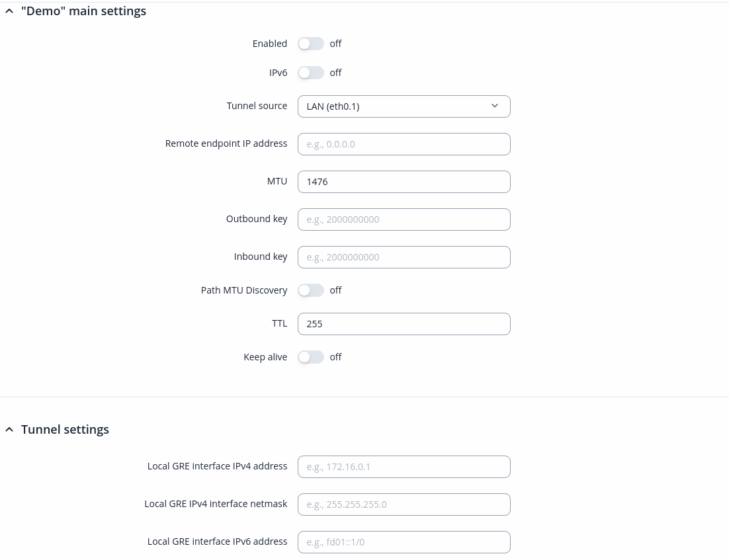The height and width of the screenshot is (560, 729).
Task: Click the Outbound key input field
Action: (x=404, y=220)
